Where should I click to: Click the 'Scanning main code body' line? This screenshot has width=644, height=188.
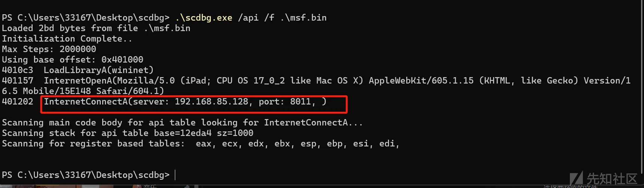click(x=182, y=122)
